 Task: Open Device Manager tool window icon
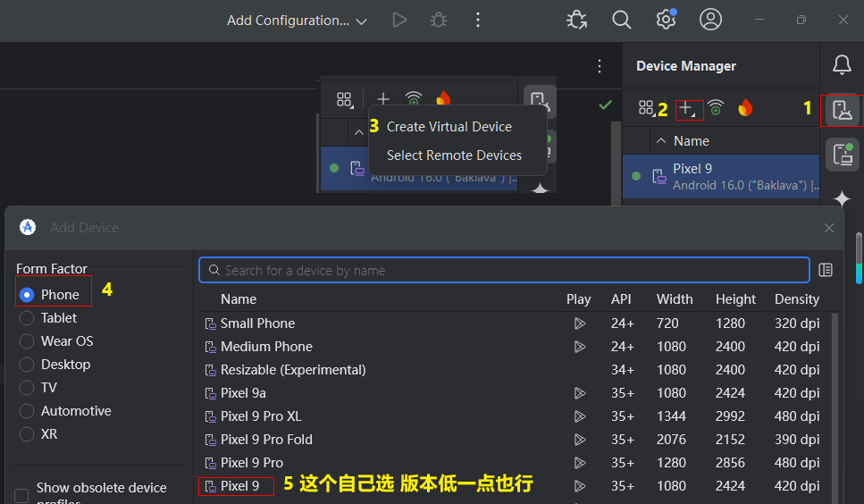(x=842, y=110)
